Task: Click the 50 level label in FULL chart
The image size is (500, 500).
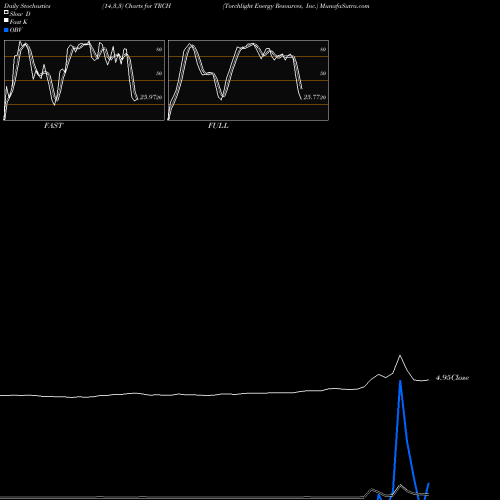Action: (x=323, y=73)
